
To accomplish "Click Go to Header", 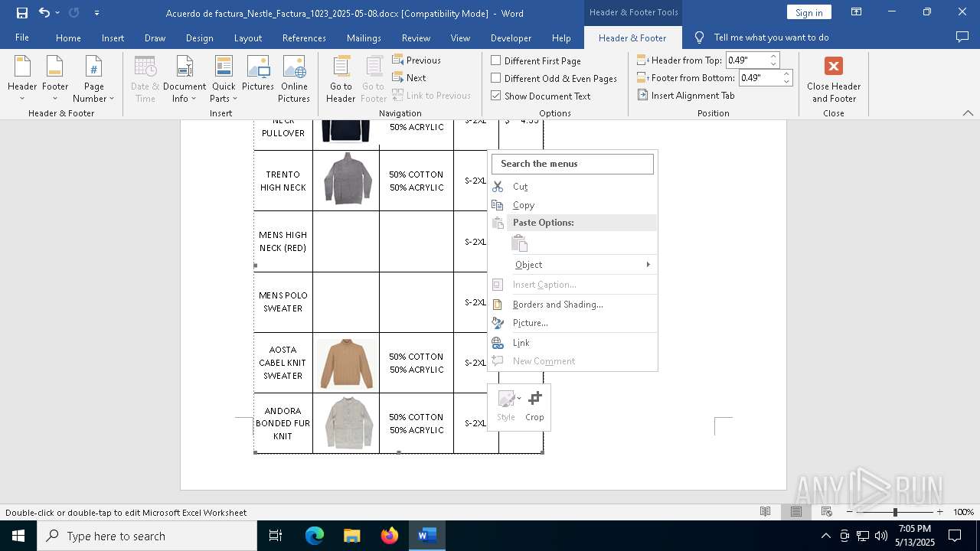I will click(x=341, y=79).
